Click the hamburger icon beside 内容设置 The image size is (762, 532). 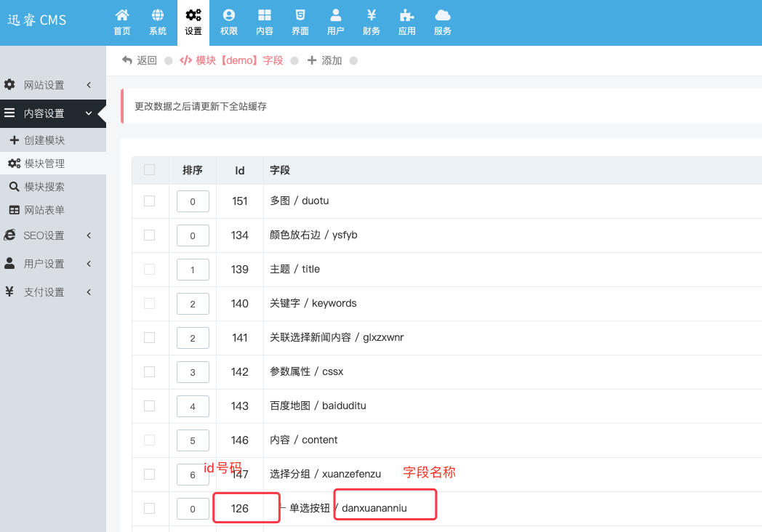9,113
